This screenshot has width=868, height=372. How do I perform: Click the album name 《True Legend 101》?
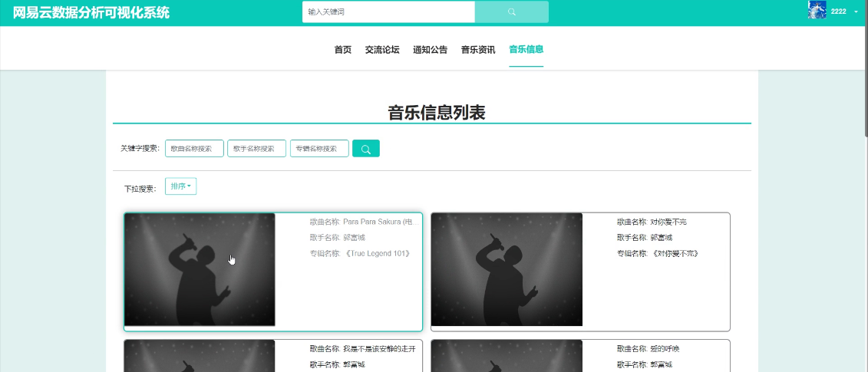click(x=377, y=254)
